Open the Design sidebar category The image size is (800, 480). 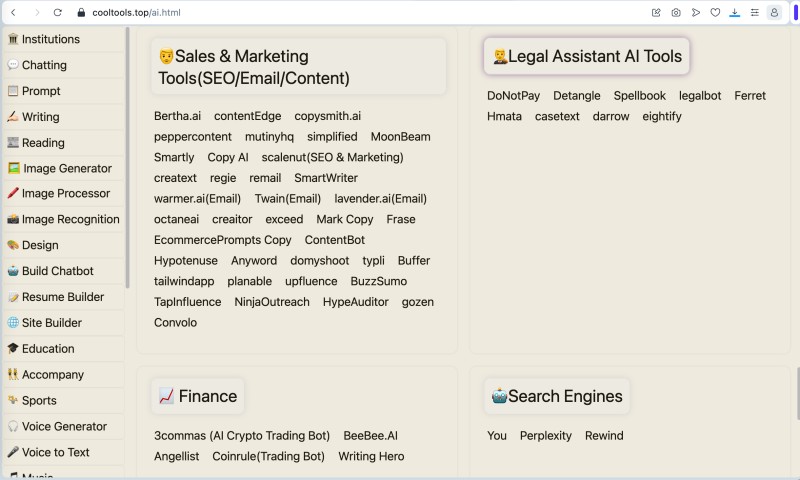(64, 245)
